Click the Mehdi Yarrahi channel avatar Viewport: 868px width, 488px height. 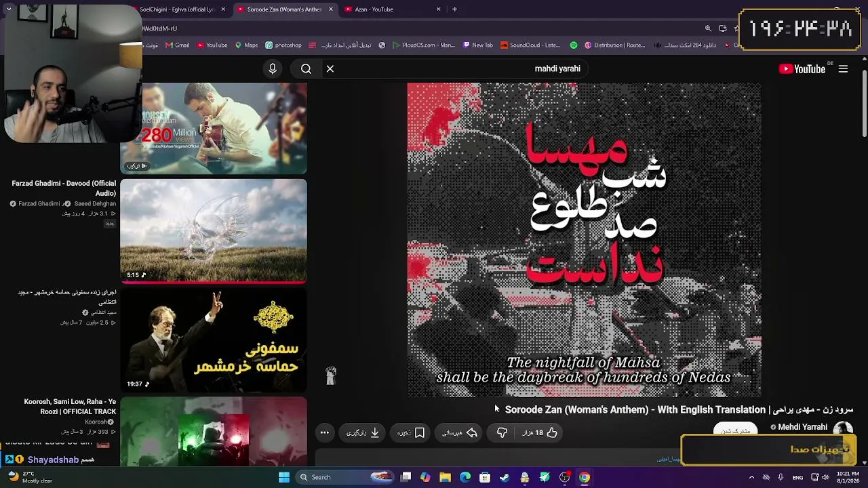pos(843,428)
